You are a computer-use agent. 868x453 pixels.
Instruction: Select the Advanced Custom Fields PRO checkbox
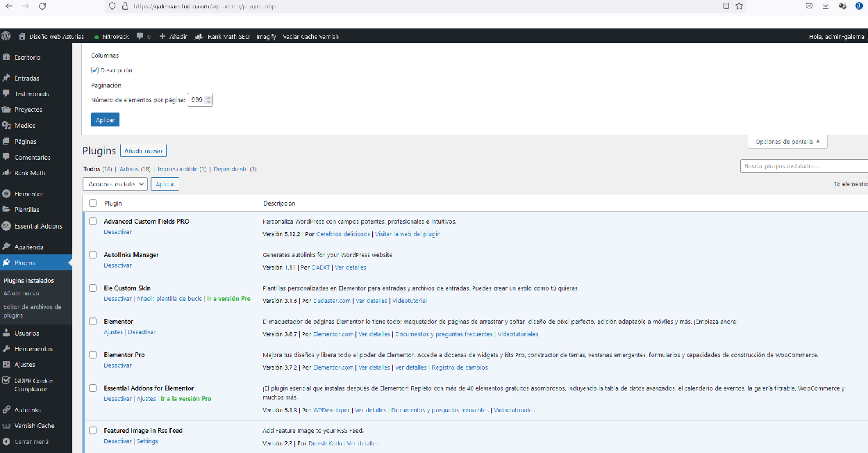point(93,222)
